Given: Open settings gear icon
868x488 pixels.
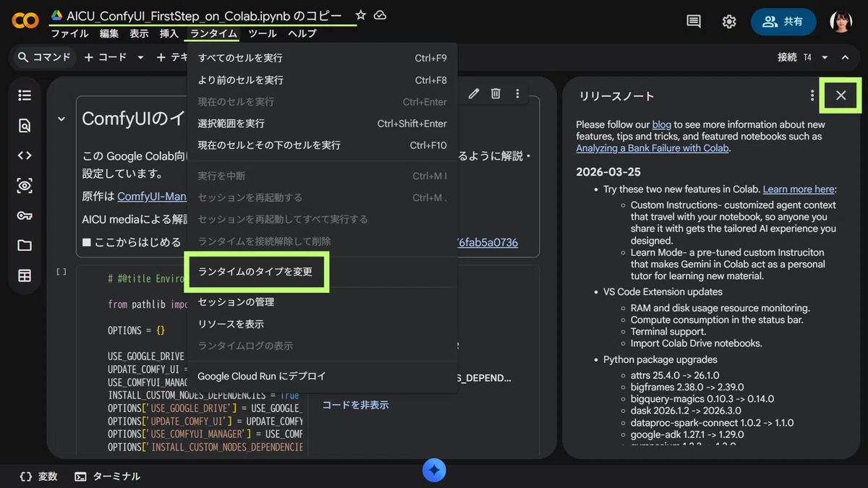Looking at the screenshot, I should click(x=729, y=22).
